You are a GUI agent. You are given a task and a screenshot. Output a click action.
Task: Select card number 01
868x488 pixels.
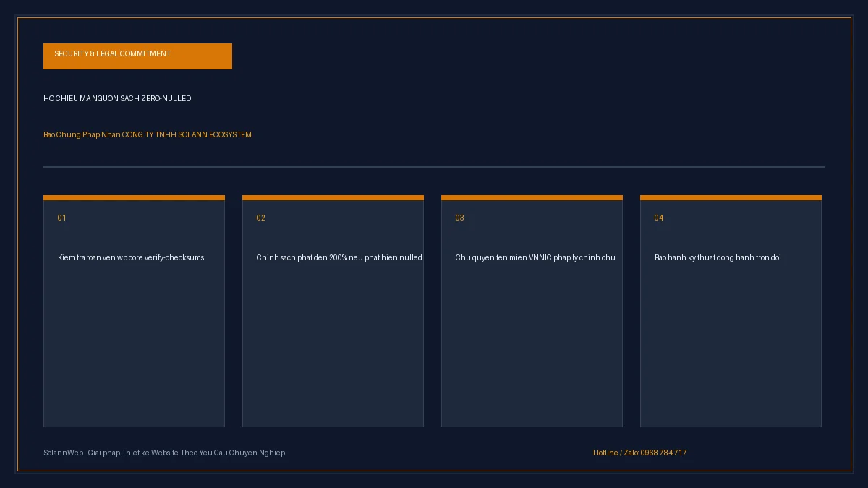tap(62, 218)
